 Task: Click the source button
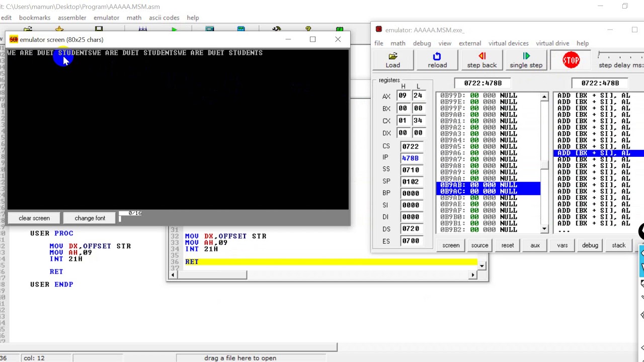click(x=479, y=245)
